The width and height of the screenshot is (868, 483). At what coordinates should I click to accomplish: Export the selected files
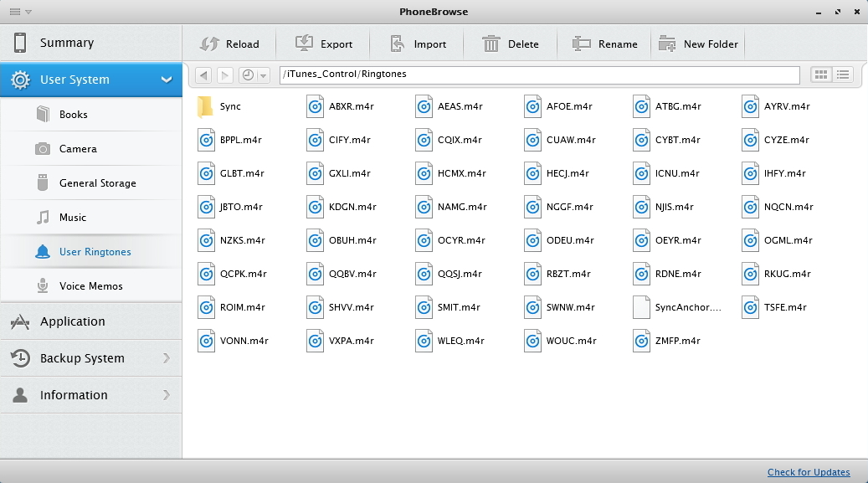coord(324,44)
